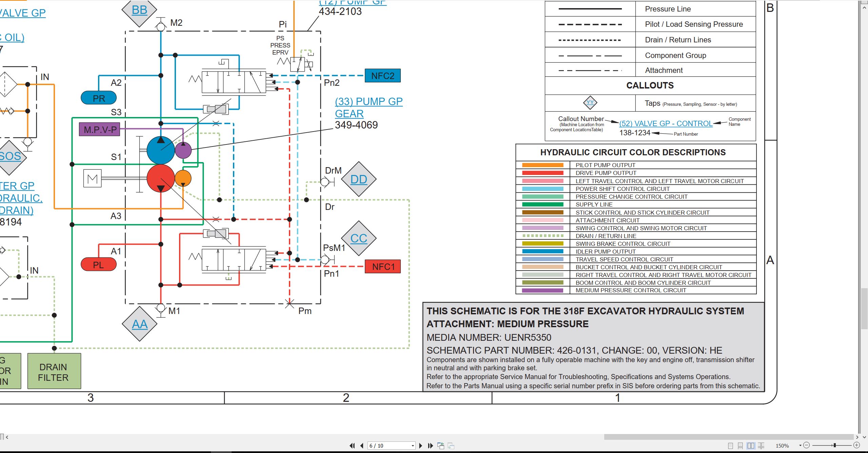Click the zoom slider handle

(x=834, y=445)
